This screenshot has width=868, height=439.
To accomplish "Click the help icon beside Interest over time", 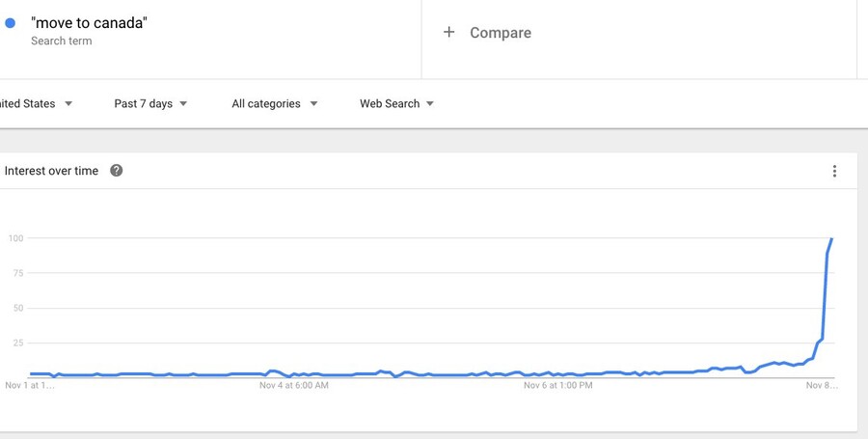I will pos(117,171).
